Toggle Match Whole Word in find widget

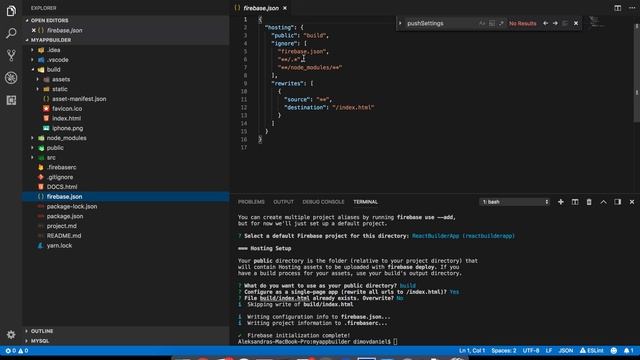492,24
